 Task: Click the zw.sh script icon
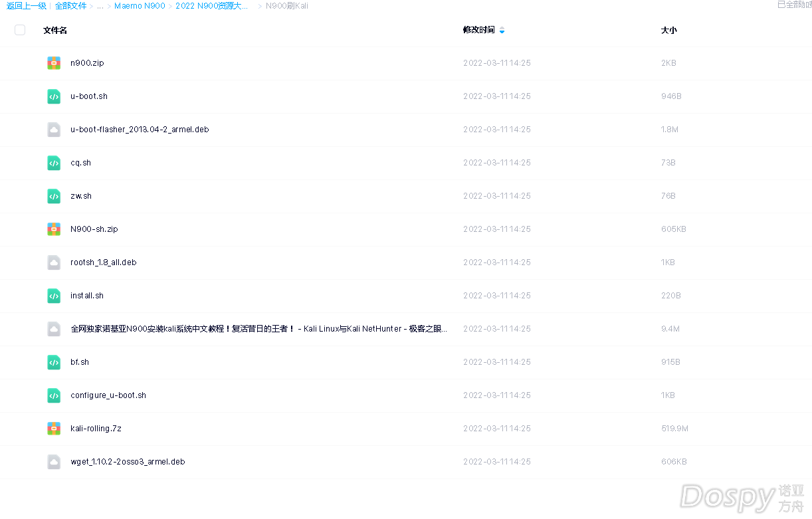click(x=54, y=196)
